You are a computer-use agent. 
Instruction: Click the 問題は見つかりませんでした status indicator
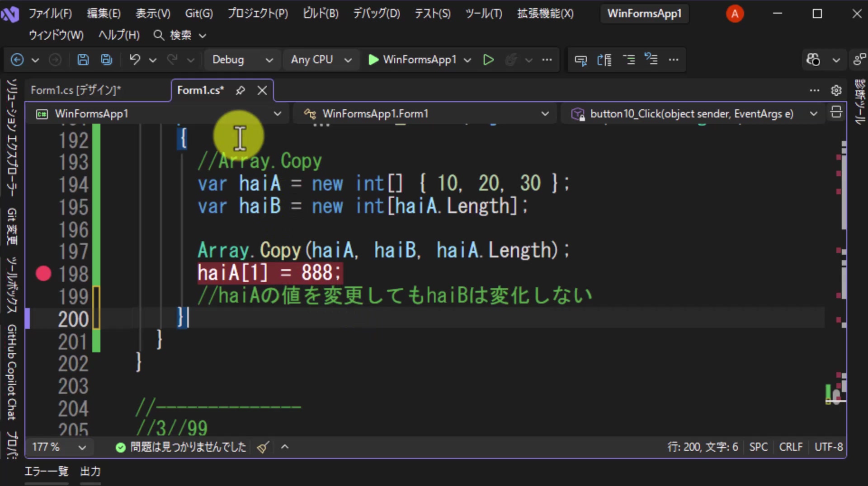click(x=181, y=447)
